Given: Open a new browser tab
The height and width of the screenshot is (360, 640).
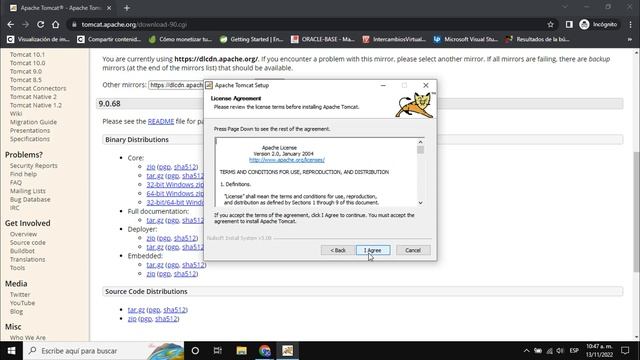Looking at the screenshot, I should click(x=127, y=8).
